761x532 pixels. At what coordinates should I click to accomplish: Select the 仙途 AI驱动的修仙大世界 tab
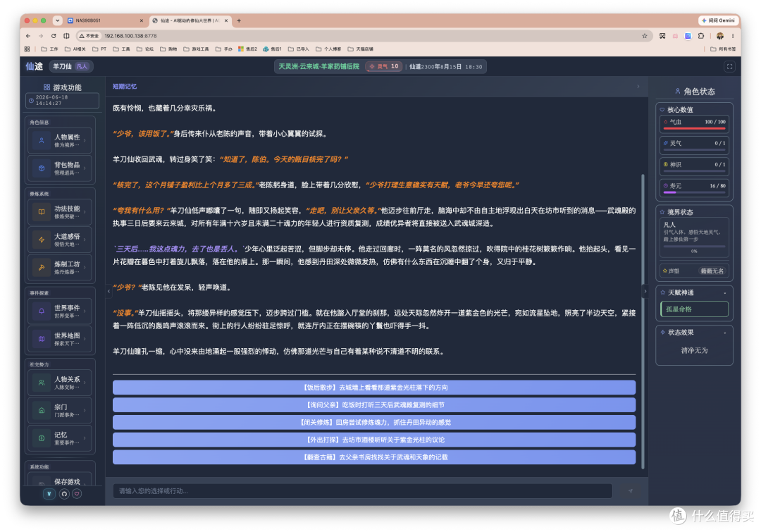tap(190, 20)
